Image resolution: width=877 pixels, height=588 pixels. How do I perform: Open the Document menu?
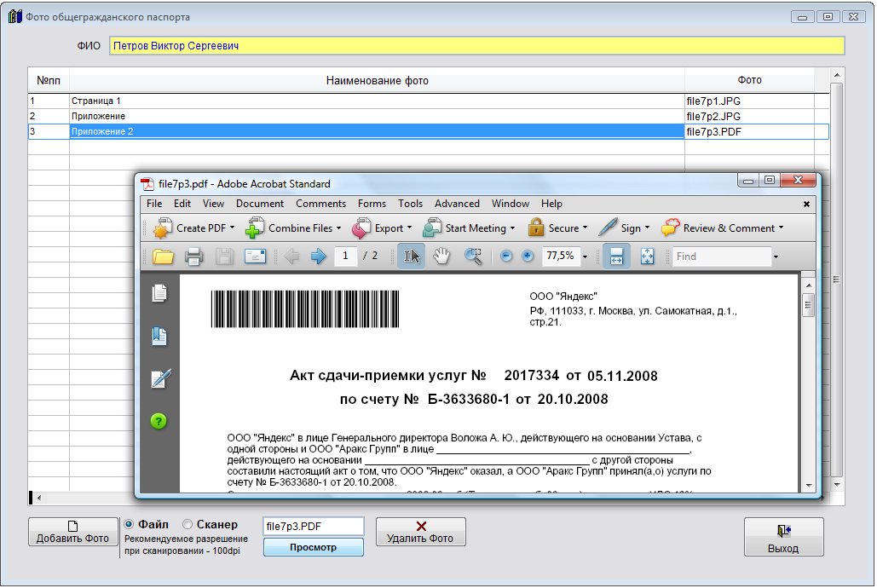point(260,204)
